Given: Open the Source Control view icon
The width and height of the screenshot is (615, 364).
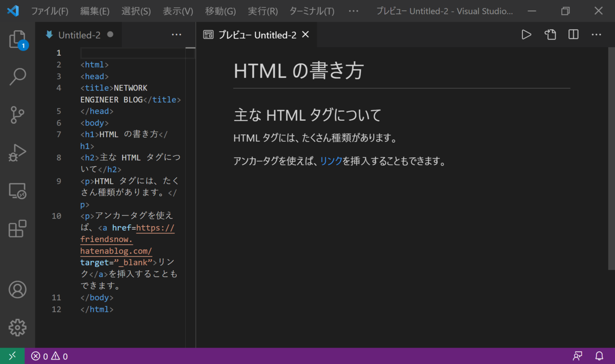Looking at the screenshot, I should (17, 115).
